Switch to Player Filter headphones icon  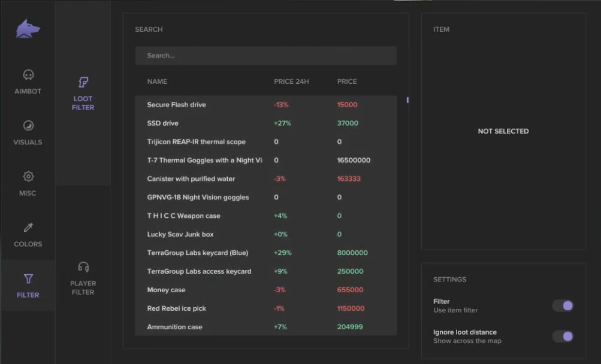tap(83, 267)
